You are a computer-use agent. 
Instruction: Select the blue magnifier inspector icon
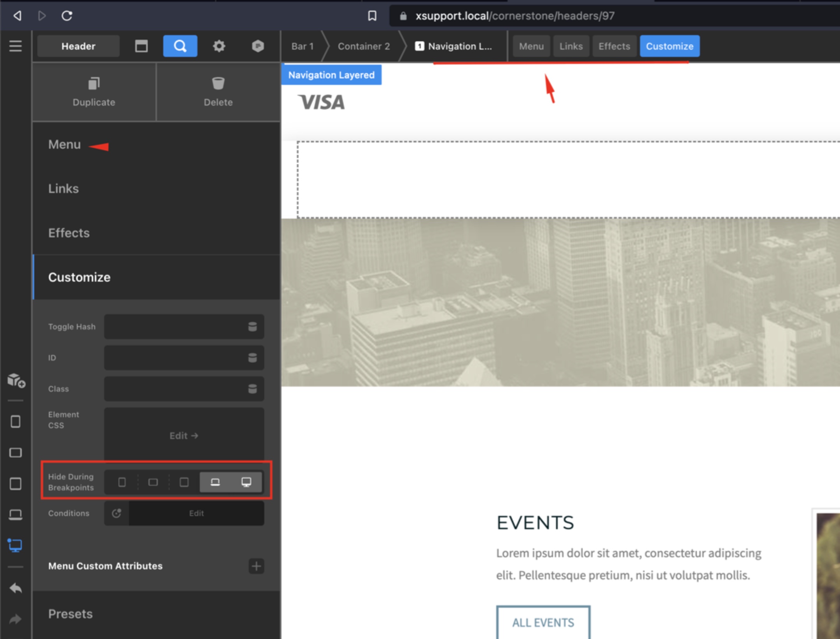pos(180,46)
